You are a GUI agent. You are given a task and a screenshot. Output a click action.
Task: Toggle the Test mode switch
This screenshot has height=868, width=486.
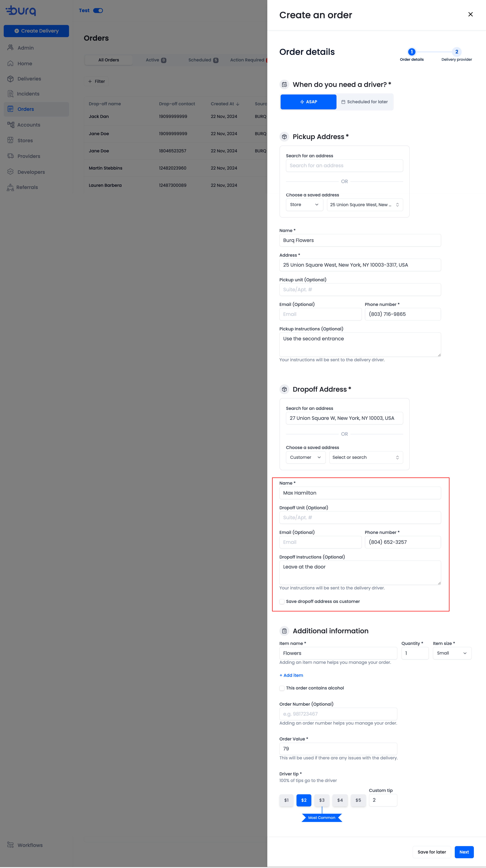click(x=98, y=10)
